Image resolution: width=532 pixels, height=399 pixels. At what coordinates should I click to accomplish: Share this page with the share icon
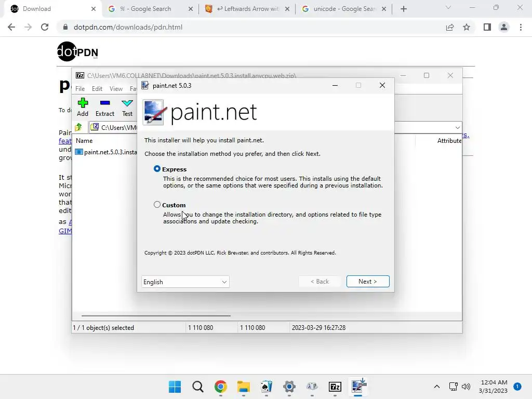[x=450, y=27]
